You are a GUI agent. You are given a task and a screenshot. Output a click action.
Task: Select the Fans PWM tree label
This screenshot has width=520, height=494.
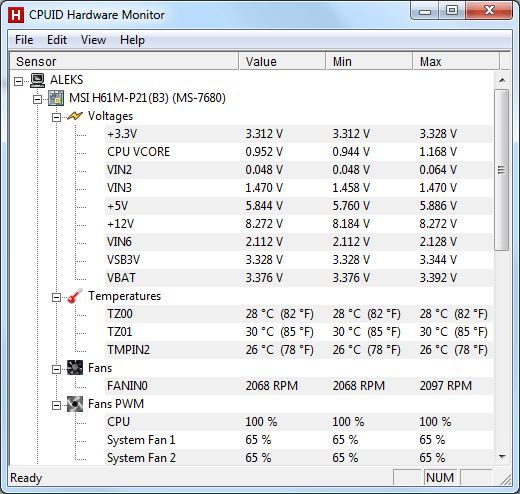tap(116, 404)
